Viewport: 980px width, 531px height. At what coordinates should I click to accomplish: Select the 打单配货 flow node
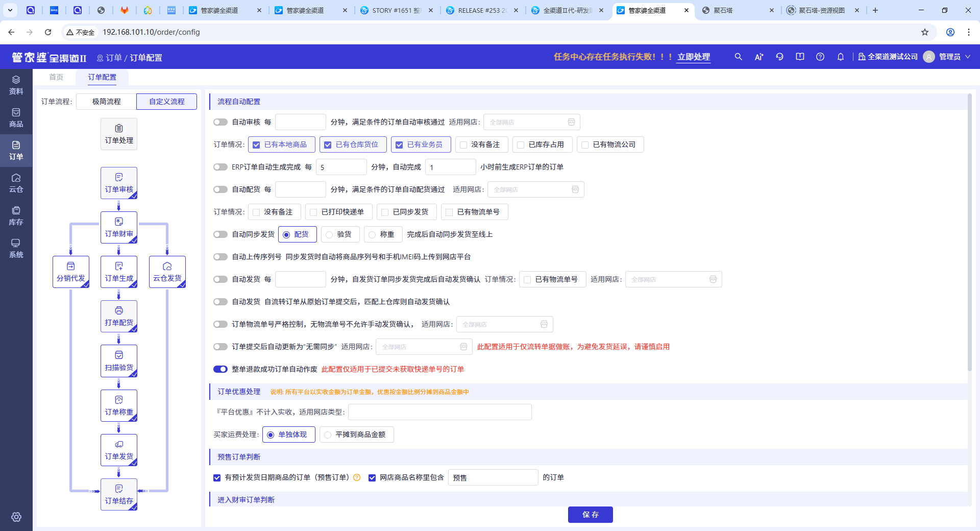click(119, 317)
